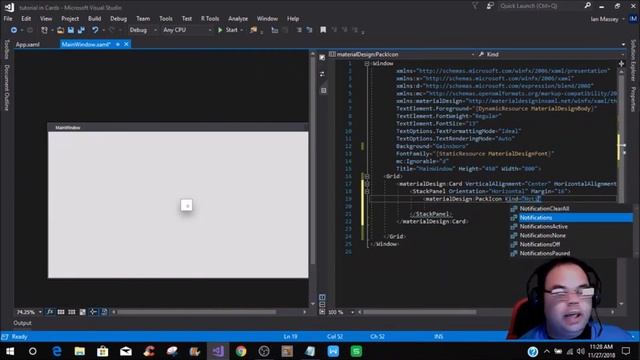Click the Undo toolbar icon
Image resolution: width=640 pixels, height=360 pixels.
(x=95, y=30)
